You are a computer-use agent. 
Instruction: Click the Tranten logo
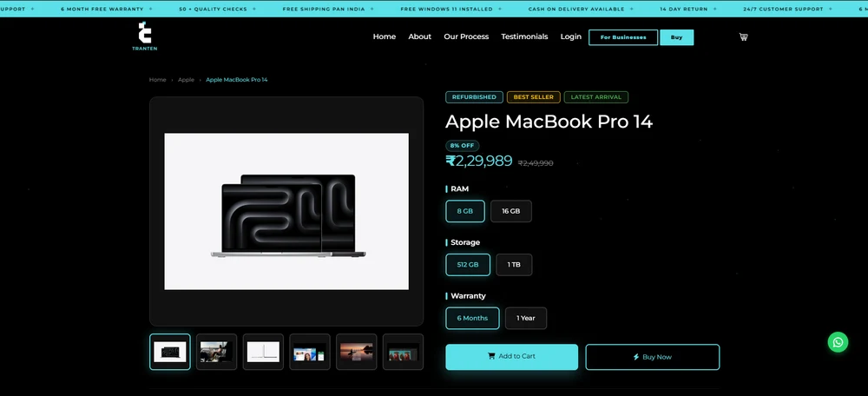point(144,36)
